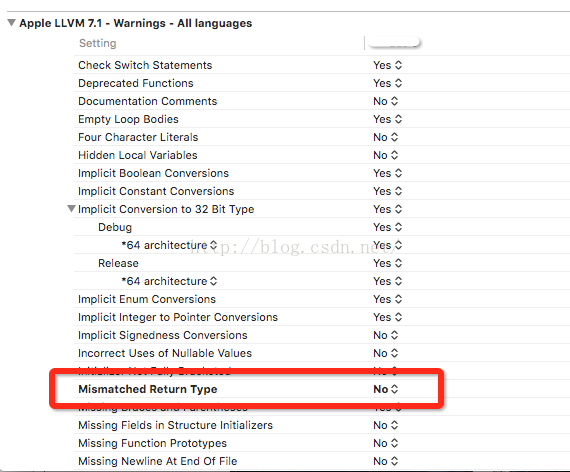The height and width of the screenshot is (472, 570).
Task: Open Four Character Literals No dropdown
Action: click(386, 137)
